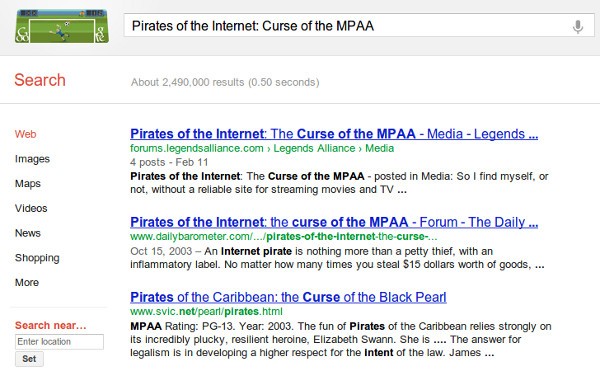Image resolution: width=600 pixels, height=371 pixels.
Task: Open Legends Alliance forum result title
Action: [334, 134]
